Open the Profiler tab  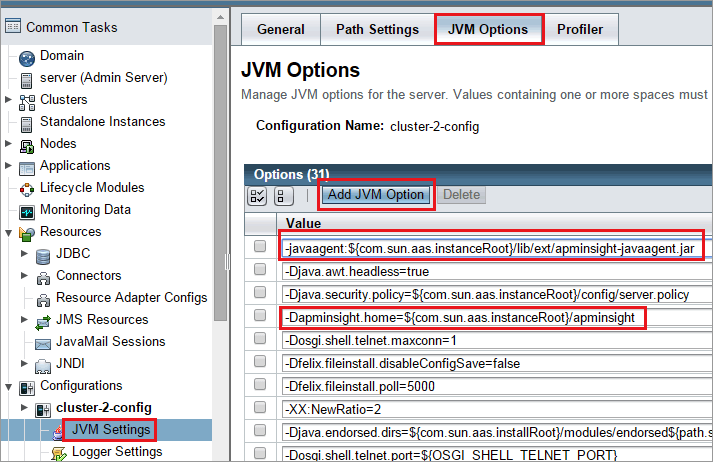pos(580,29)
